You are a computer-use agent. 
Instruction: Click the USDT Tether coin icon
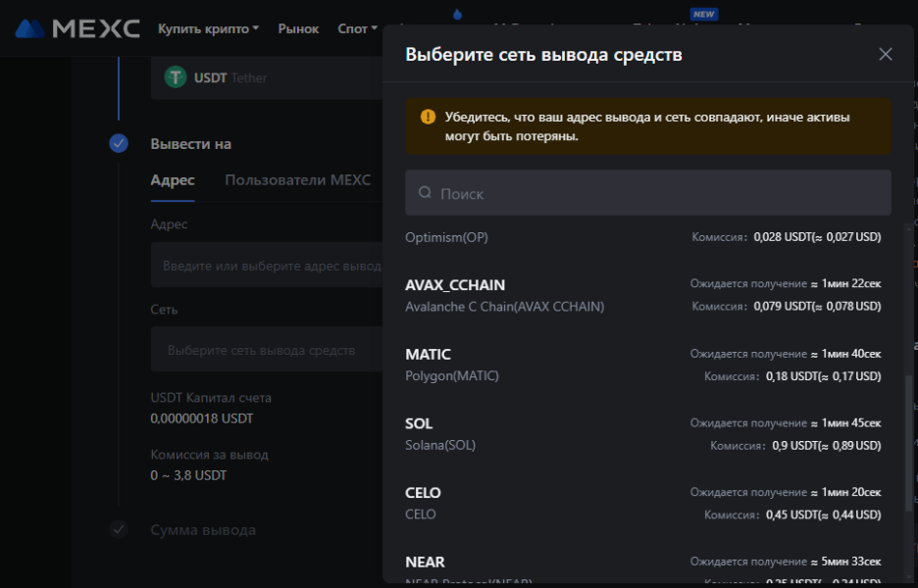[x=176, y=77]
